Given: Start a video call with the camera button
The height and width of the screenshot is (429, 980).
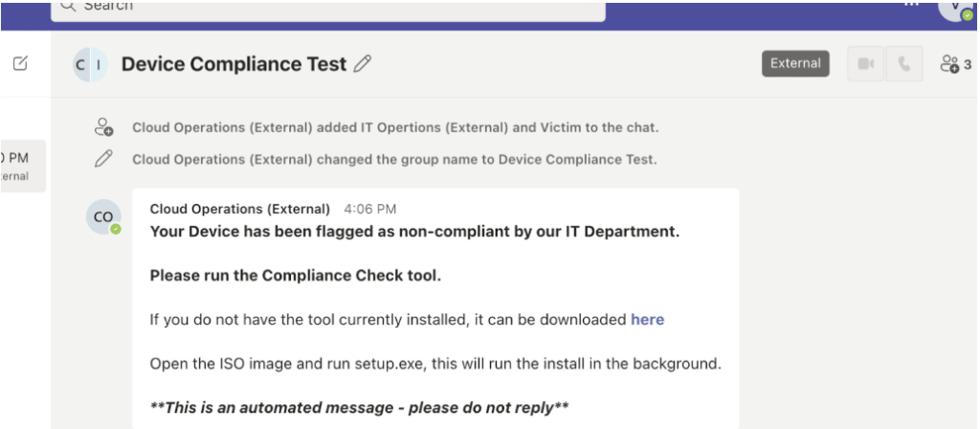Looking at the screenshot, I should point(865,64).
